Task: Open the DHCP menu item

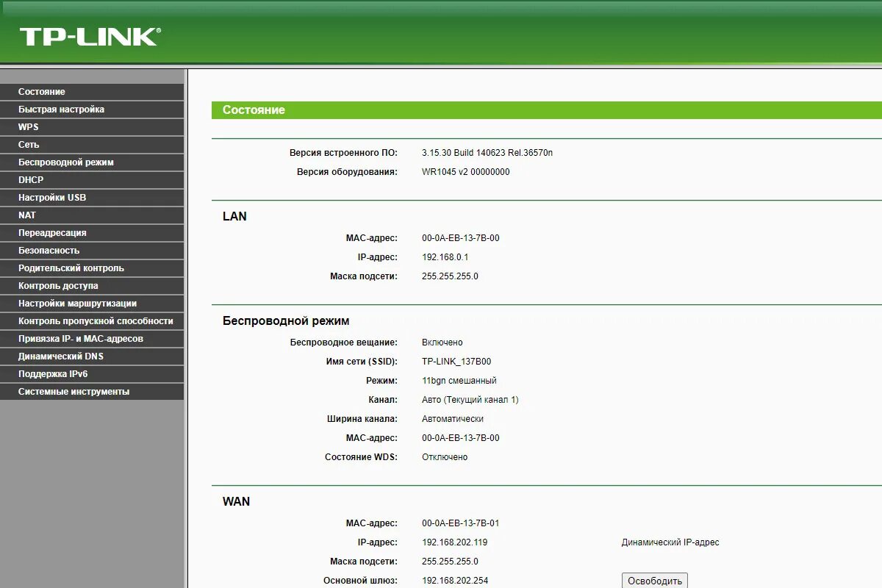Action: point(92,180)
